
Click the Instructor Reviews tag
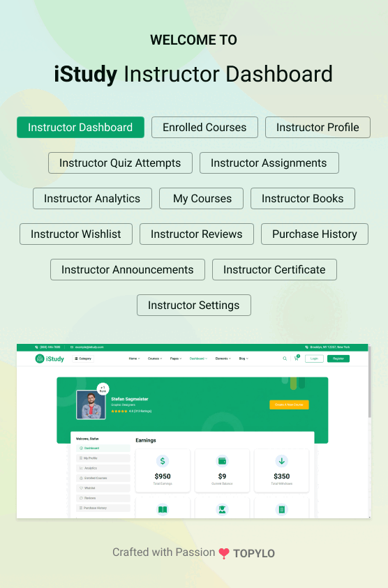click(x=197, y=234)
